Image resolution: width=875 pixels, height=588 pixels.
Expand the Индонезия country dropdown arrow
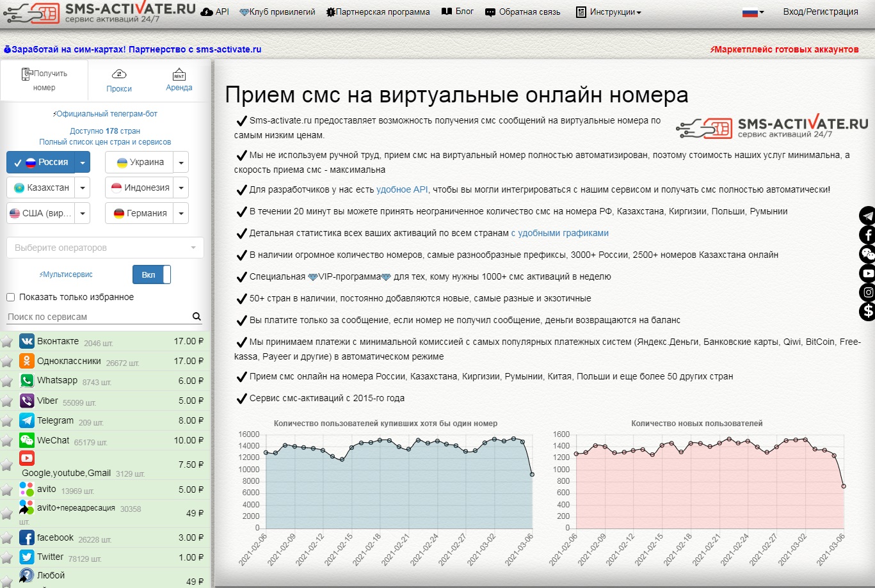(x=181, y=188)
